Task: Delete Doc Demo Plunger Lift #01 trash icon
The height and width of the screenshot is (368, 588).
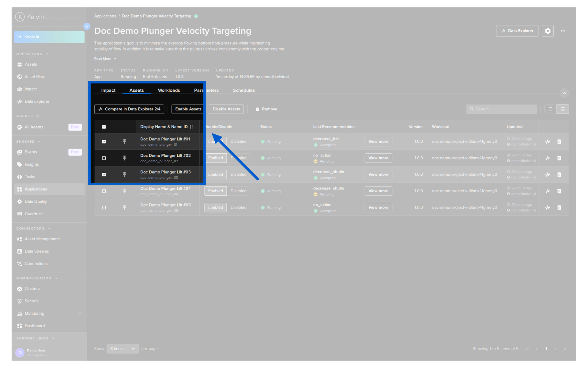Action: 559,142
